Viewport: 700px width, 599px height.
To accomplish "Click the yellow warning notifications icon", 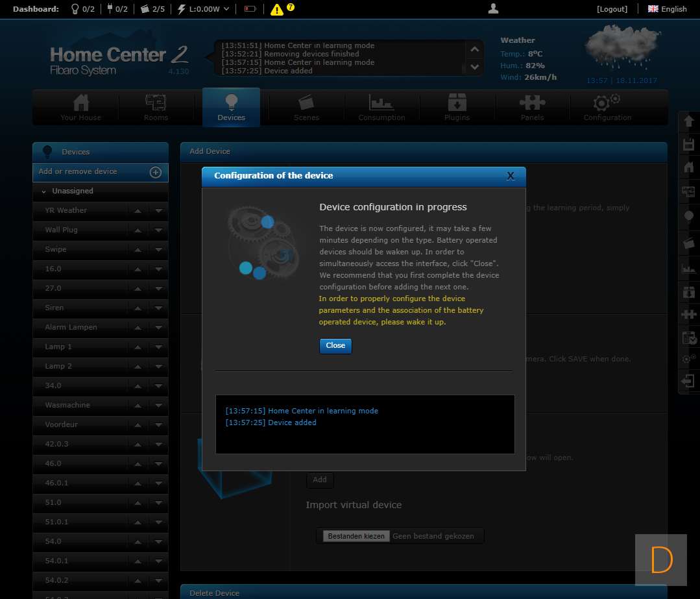I will coord(277,9).
